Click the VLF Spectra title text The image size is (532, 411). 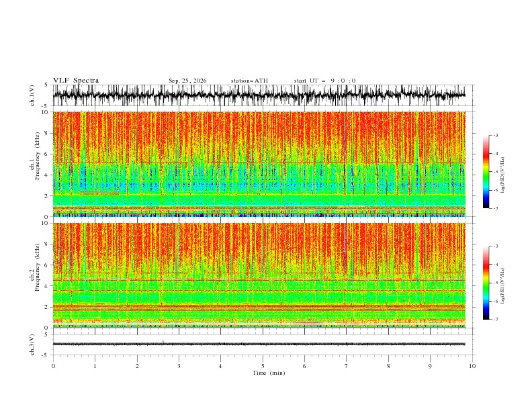[x=76, y=81]
